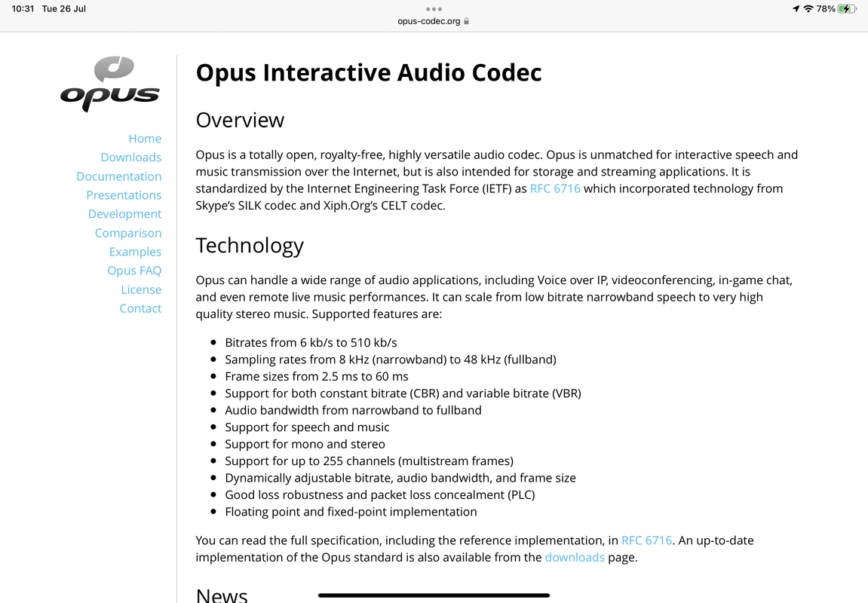The image size is (868, 603).
Task: Tap the padlock icon beside opus-codec.org
Action: [467, 21]
